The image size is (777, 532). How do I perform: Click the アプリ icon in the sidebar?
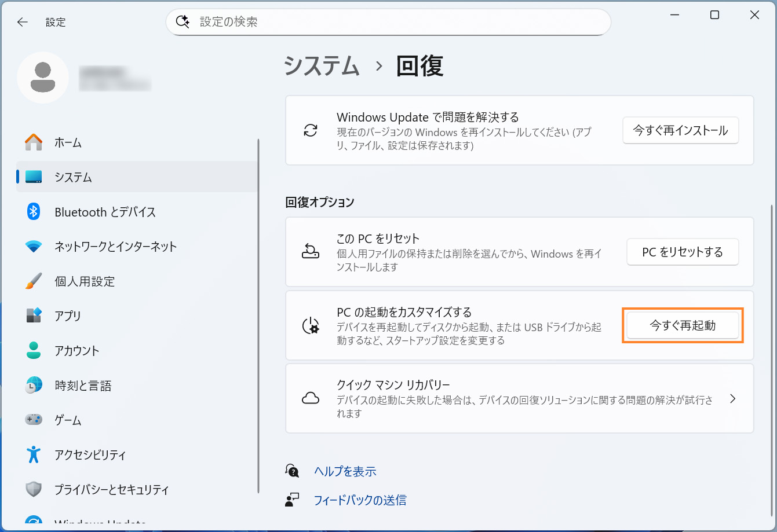(x=34, y=315)
